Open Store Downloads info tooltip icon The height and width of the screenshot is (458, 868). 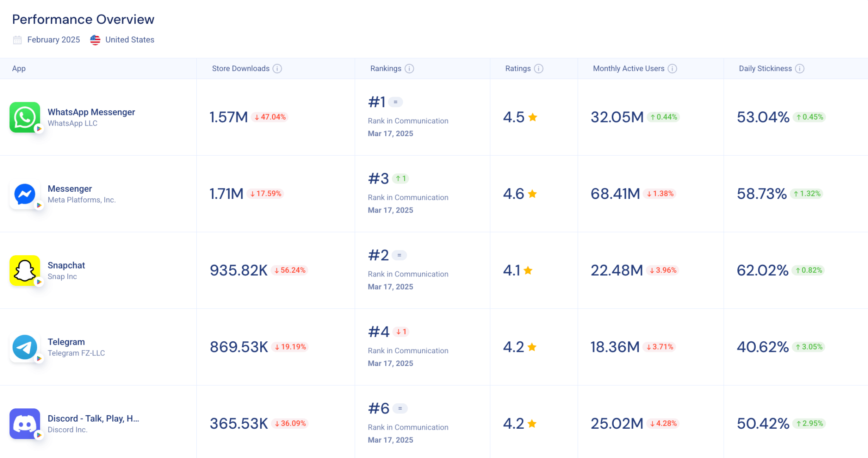[277, 69]
